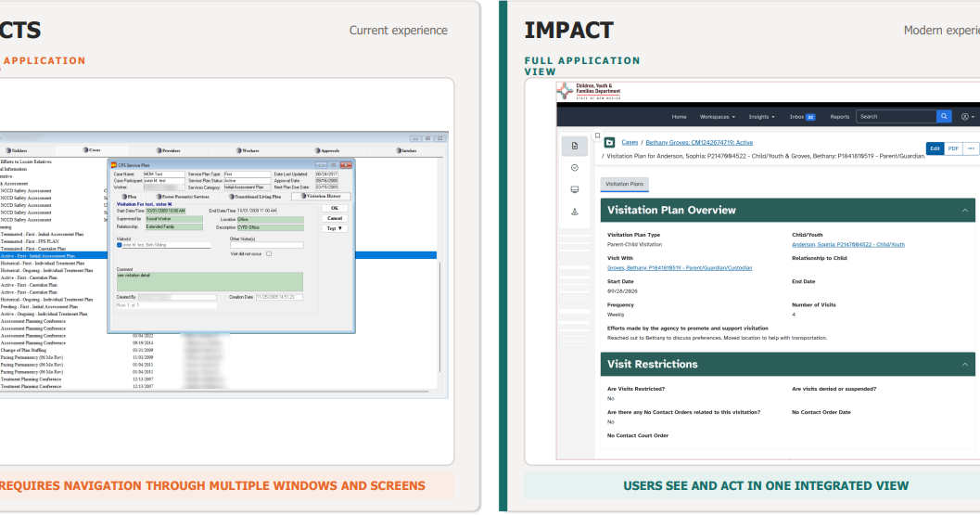Follow the Cases breadcrumb link
Viewport: 980px width, 515px height.
(630, 143)
